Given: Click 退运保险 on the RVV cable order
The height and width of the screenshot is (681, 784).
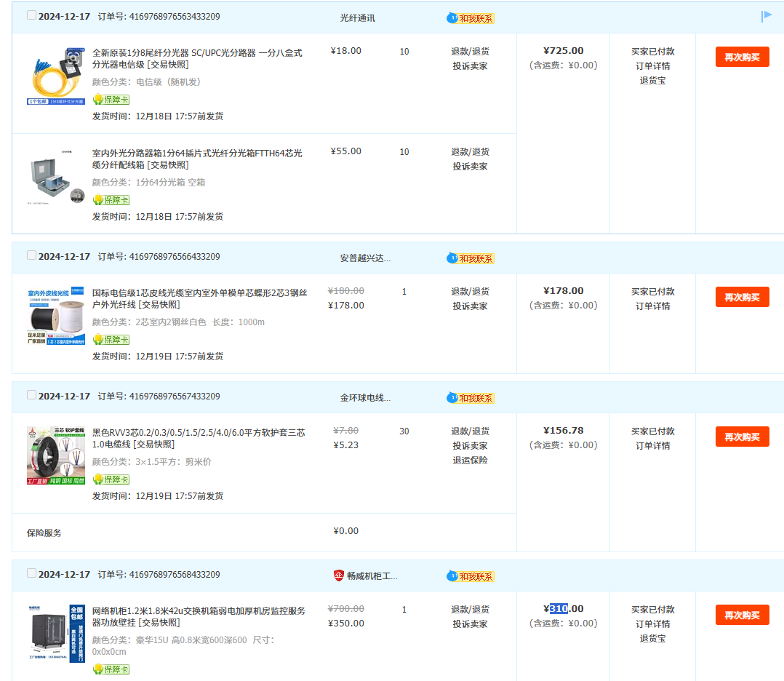Looking at the screenshot, I should pos(470,460).
